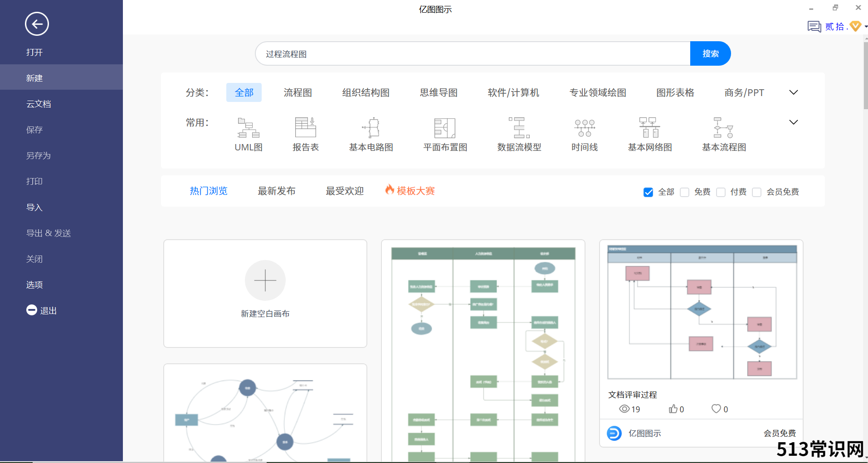Select the 报告表 template icon
The height and width of the screenshot is (463, 868).
(x=306, y=127)
